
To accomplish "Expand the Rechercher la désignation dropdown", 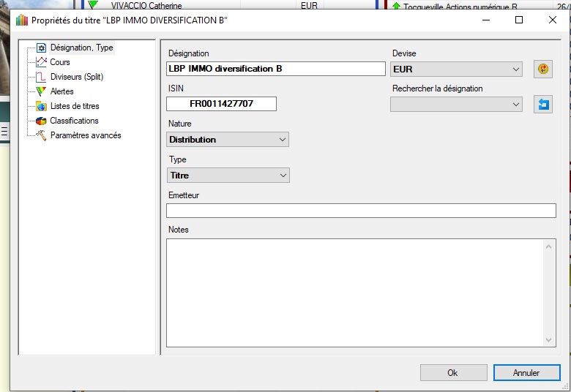I will click(456, 105).
